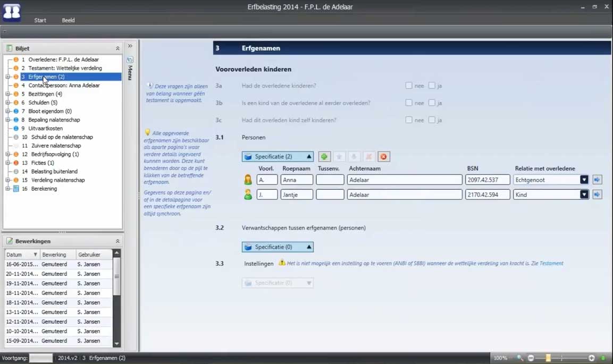Image resolution: width=613 pixels, height=364 pixels.
Task: Open detail page arrow for Anna
Action: pyautogui.click(x=597, y=180)
